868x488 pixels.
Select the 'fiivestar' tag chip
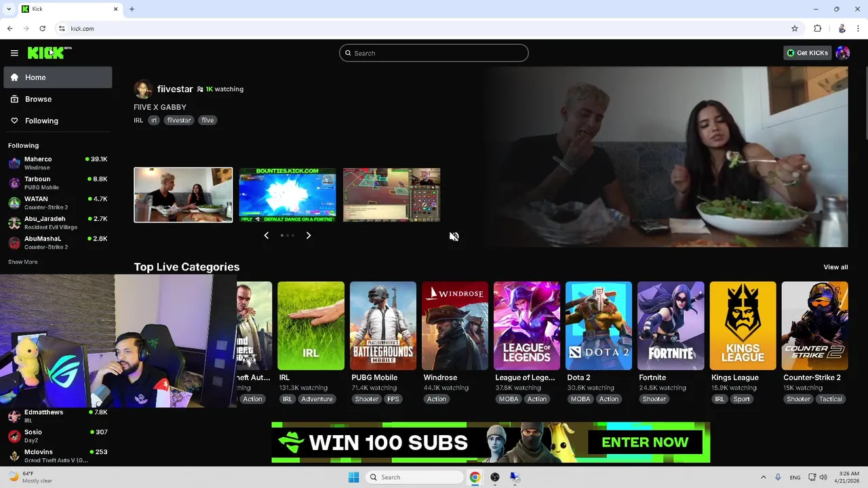pyautogui.click(x=179, y=120)
